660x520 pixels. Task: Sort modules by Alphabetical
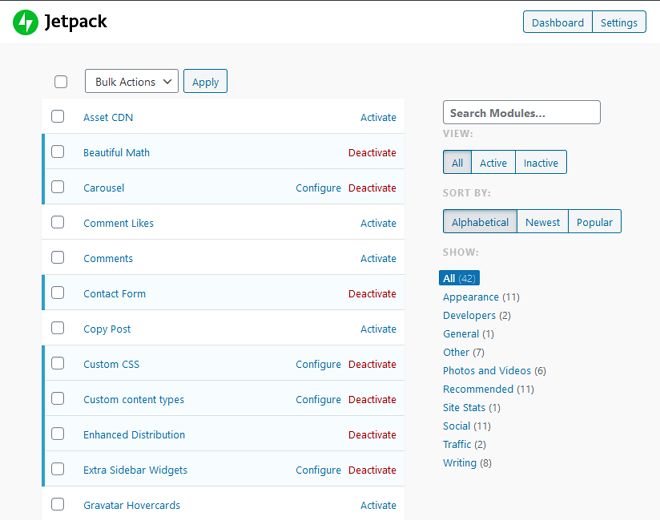tap(480, 221)
